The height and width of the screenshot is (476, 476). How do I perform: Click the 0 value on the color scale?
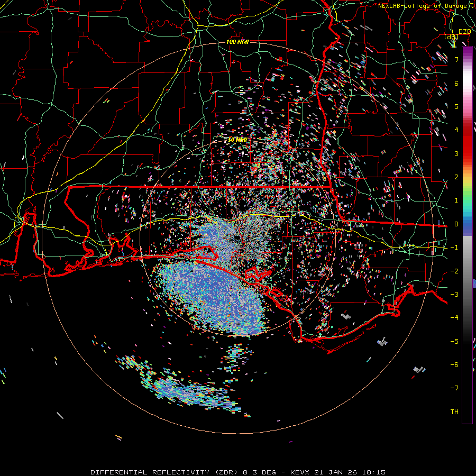tap(456, 224)
